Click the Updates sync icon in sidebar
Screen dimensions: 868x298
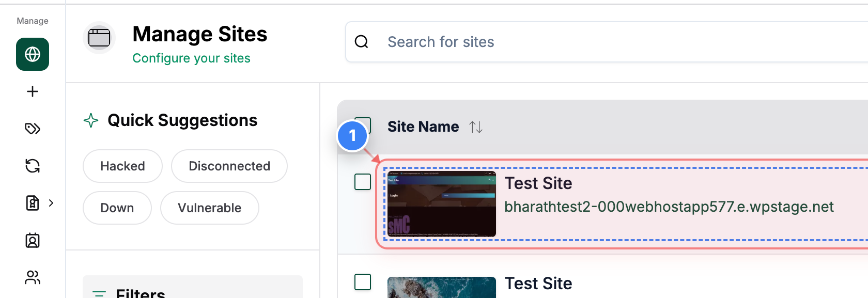click(32, 166)
